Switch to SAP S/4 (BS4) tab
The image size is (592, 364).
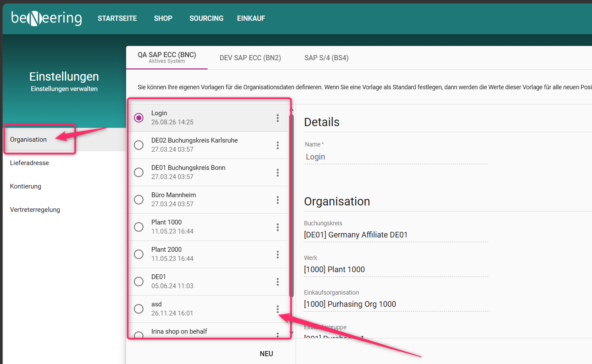click(326, 58)
